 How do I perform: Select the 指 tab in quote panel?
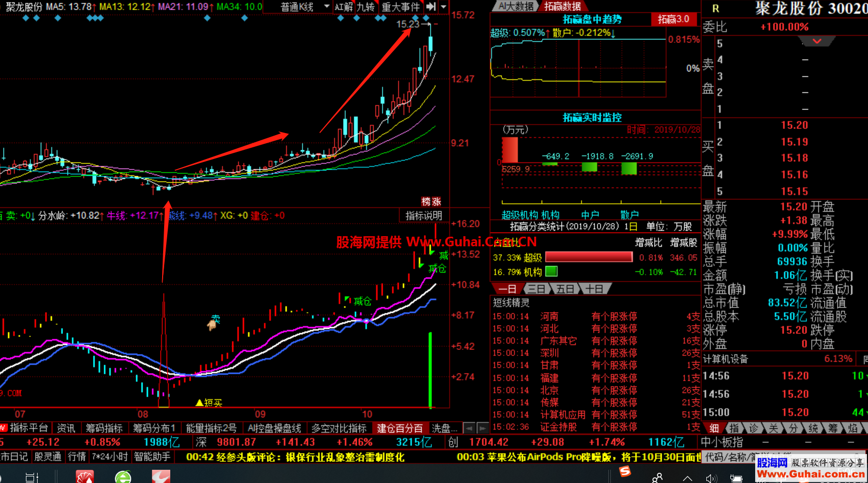[734, 428]
